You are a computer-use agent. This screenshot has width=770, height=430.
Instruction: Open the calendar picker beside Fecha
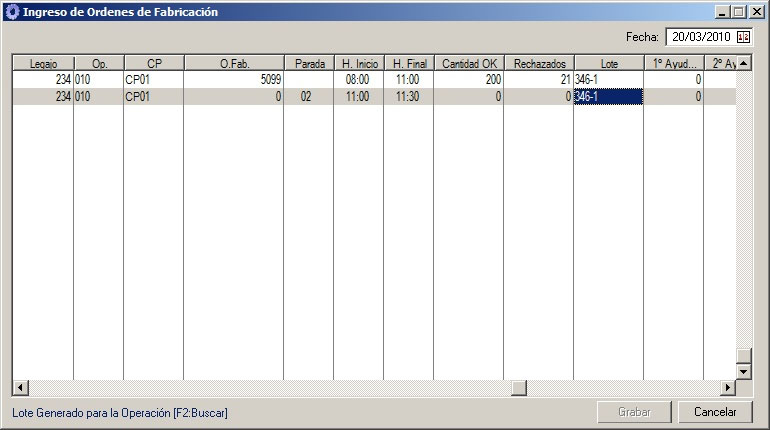(743, 37)
